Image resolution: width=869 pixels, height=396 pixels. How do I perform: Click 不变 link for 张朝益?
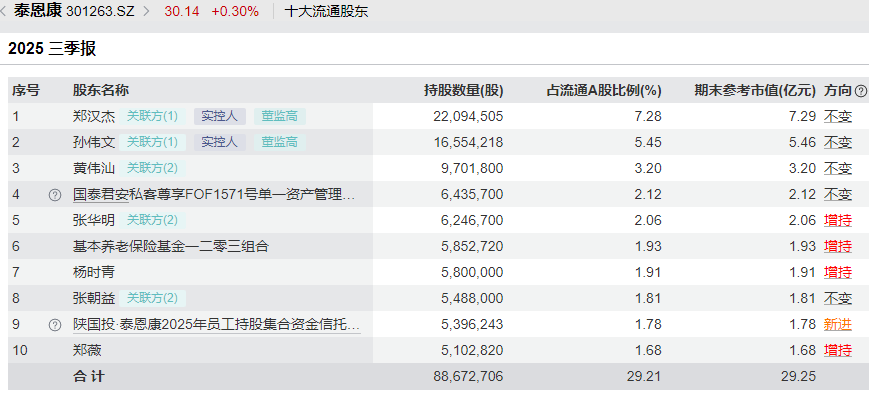838,299
